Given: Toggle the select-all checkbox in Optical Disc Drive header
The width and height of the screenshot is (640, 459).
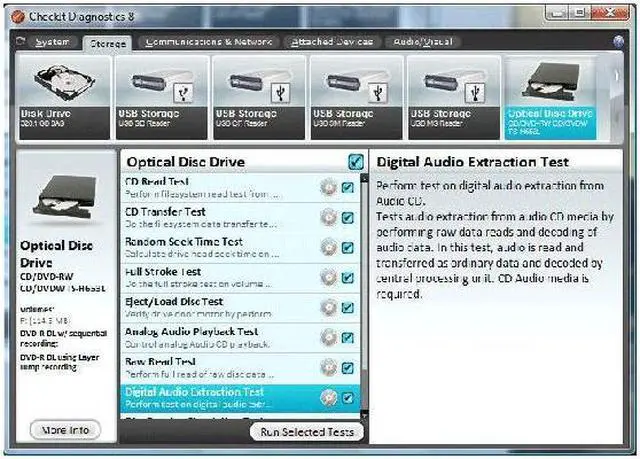Looking at the screenshot, I should point(356,161).
